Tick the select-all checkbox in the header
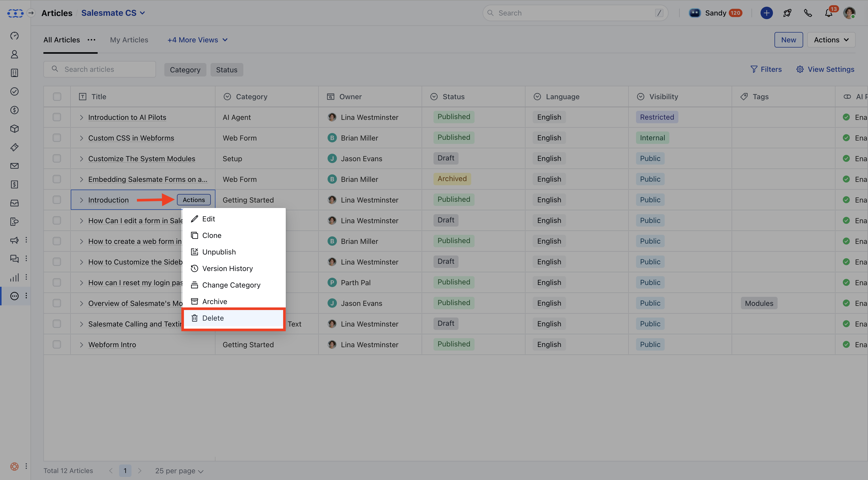Viewport: 868px width, 480px height. coord(57,97)
